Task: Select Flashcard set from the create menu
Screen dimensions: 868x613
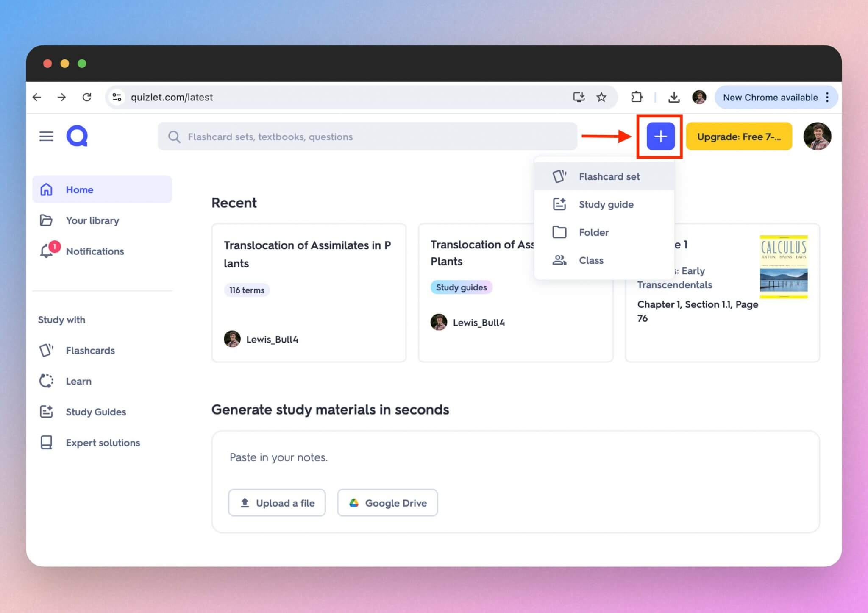Action: (x=609, y=176)
